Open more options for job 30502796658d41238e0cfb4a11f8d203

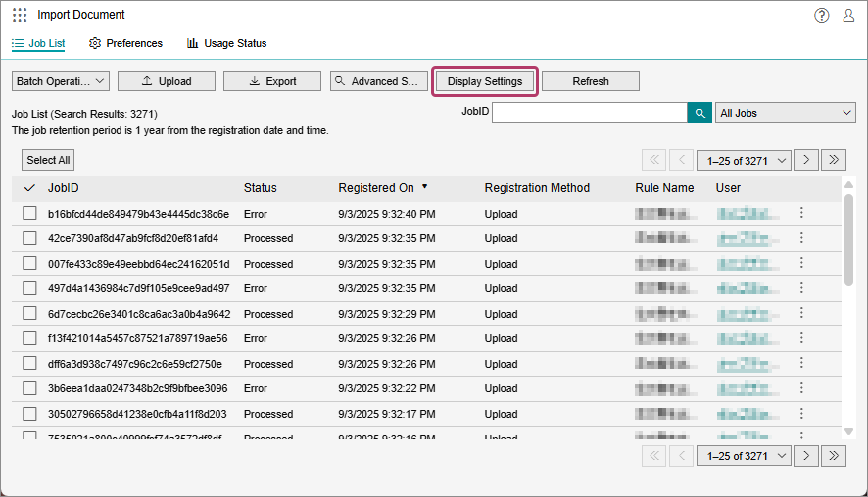[801, 414]
